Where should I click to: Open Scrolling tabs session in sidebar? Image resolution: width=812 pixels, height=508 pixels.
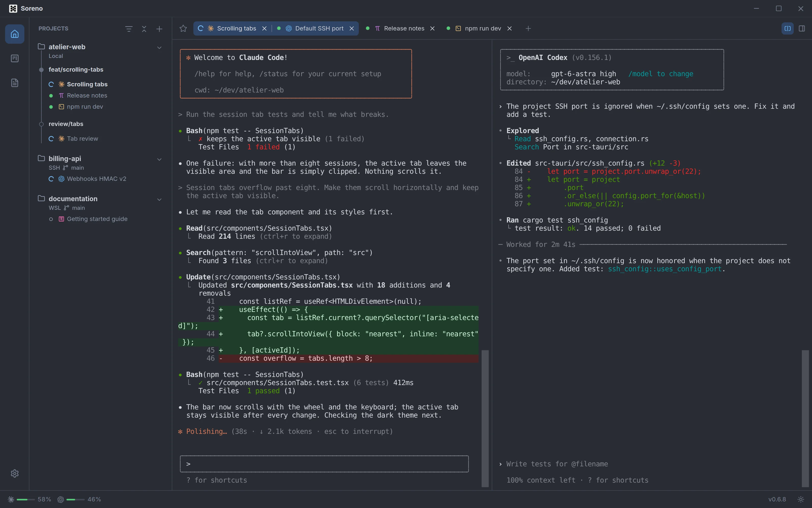coord(87,84)
